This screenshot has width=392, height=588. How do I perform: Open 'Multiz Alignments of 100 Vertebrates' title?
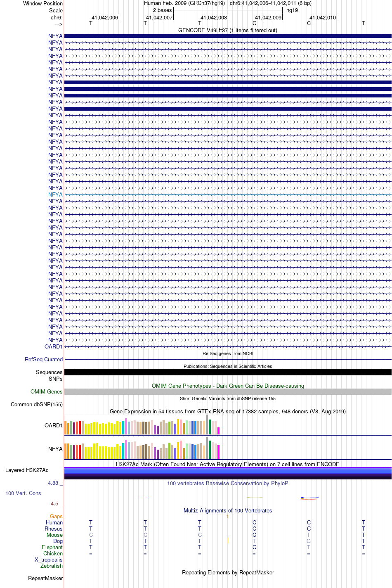tap(228, 510)
